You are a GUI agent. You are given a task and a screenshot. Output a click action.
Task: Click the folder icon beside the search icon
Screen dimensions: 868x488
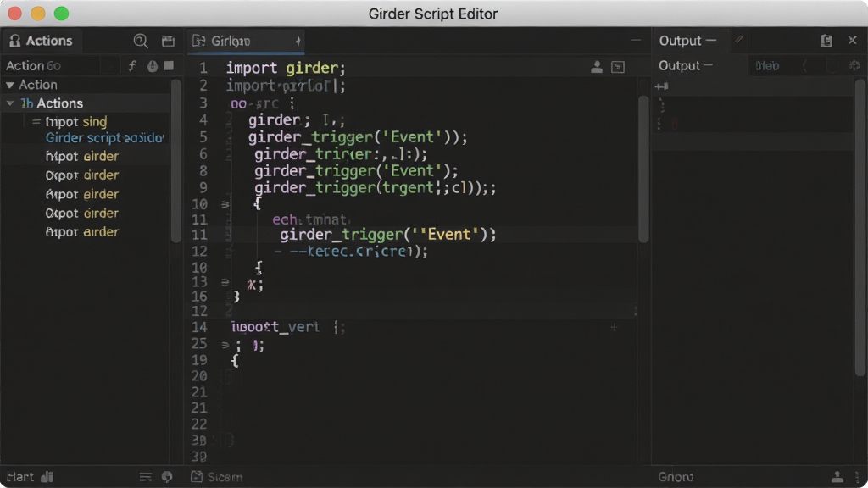point(168,41)
